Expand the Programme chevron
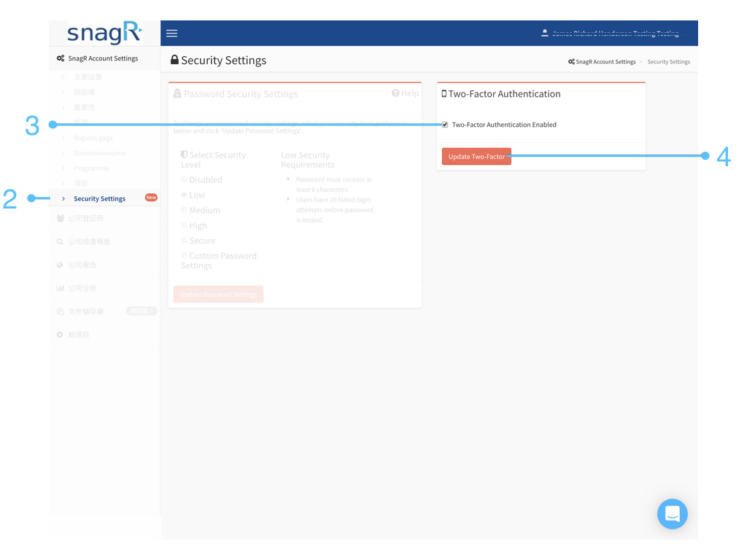This screenshot has height=560, width=747. point(63,168)
